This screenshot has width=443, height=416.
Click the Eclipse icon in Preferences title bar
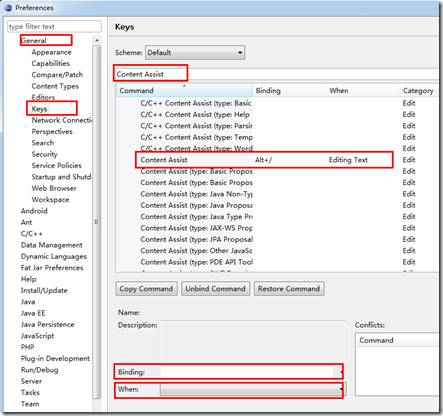point(8,8)
